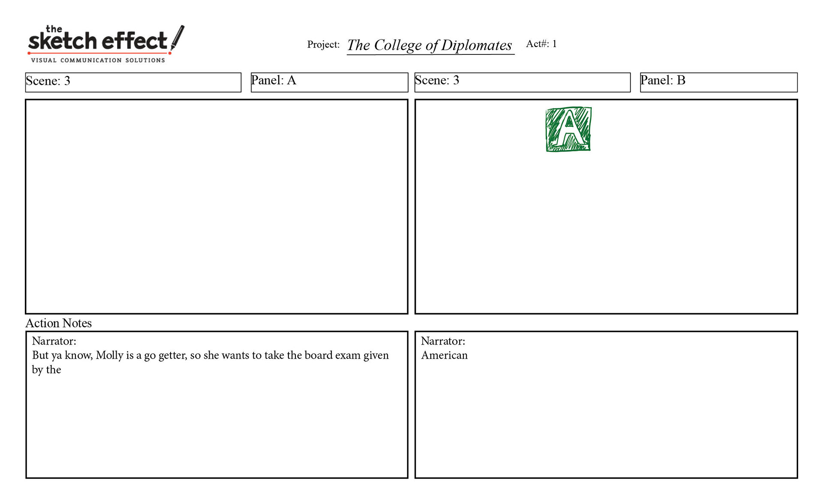This screenshot has height=504, width=823.
Task: Click inside the empty left storyboard frame
Action: (216, 207)
